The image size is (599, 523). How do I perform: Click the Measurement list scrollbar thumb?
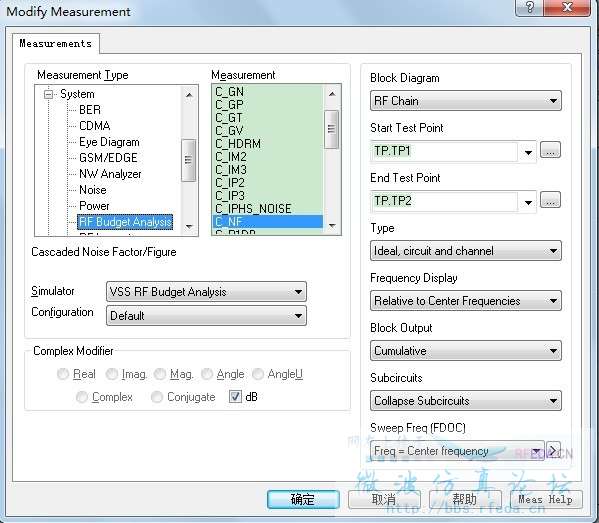[331, 129]
